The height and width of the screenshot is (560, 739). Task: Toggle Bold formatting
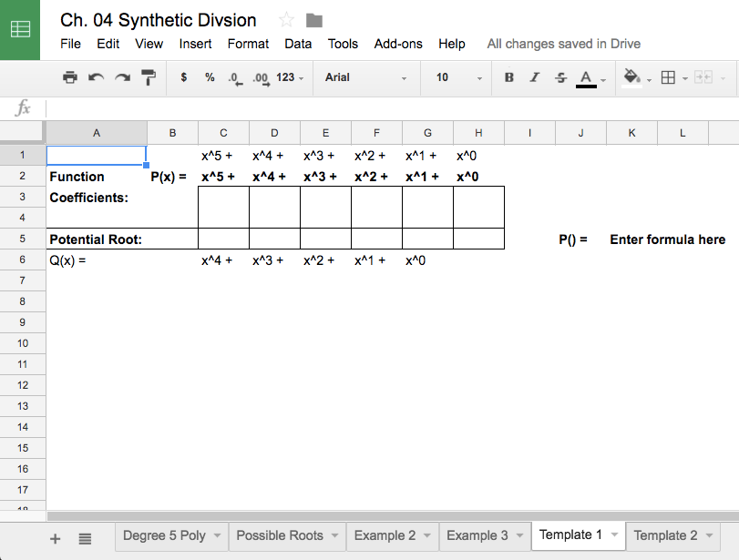[509, 77]
